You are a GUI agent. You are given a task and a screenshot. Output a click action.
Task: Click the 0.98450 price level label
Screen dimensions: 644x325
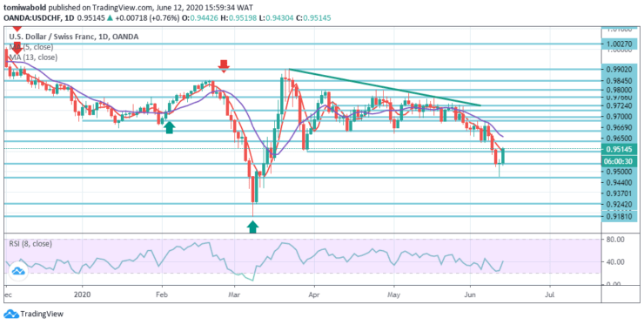click(621, 81)
